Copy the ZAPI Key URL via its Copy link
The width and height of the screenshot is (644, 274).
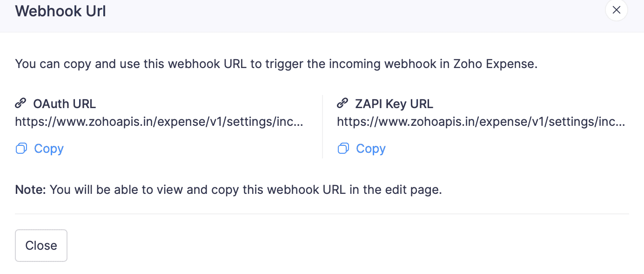pos(370,148)
